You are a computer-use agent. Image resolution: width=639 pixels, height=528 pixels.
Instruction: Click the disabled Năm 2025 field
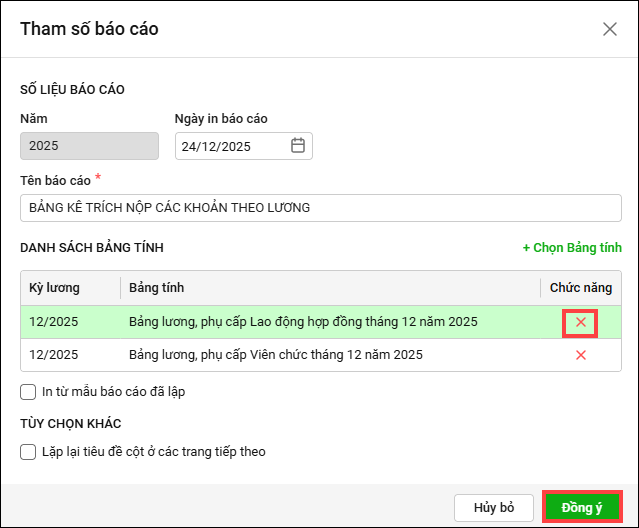click(x=89, y=146)
